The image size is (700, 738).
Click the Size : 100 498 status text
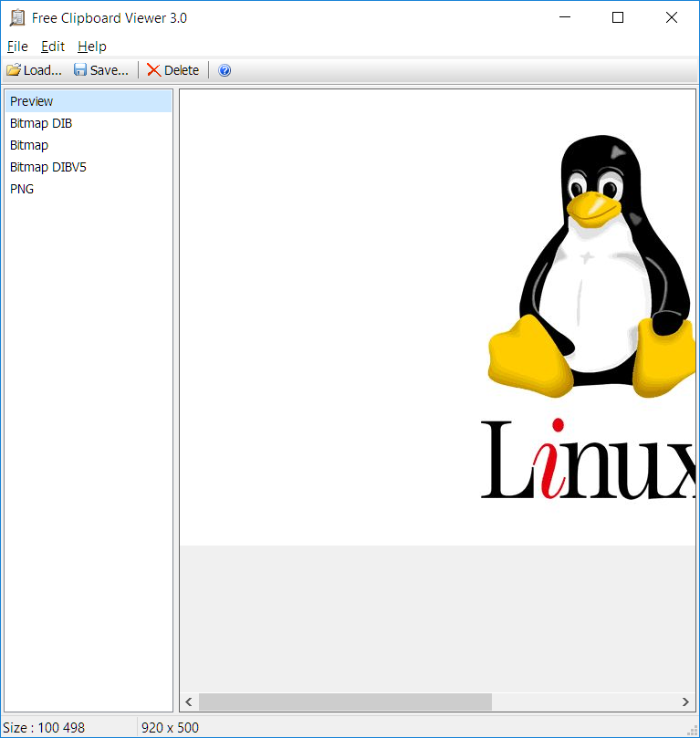44,728
